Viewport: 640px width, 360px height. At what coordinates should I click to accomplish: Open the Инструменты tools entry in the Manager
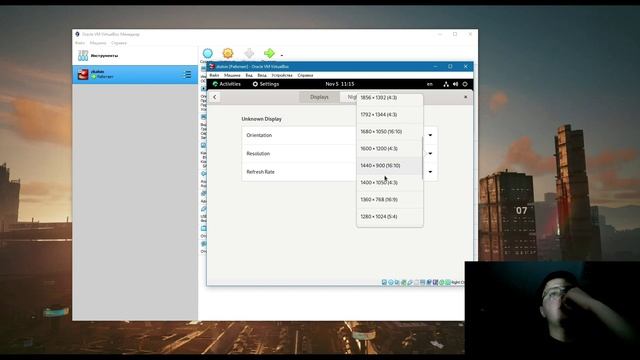coord(135,56)
